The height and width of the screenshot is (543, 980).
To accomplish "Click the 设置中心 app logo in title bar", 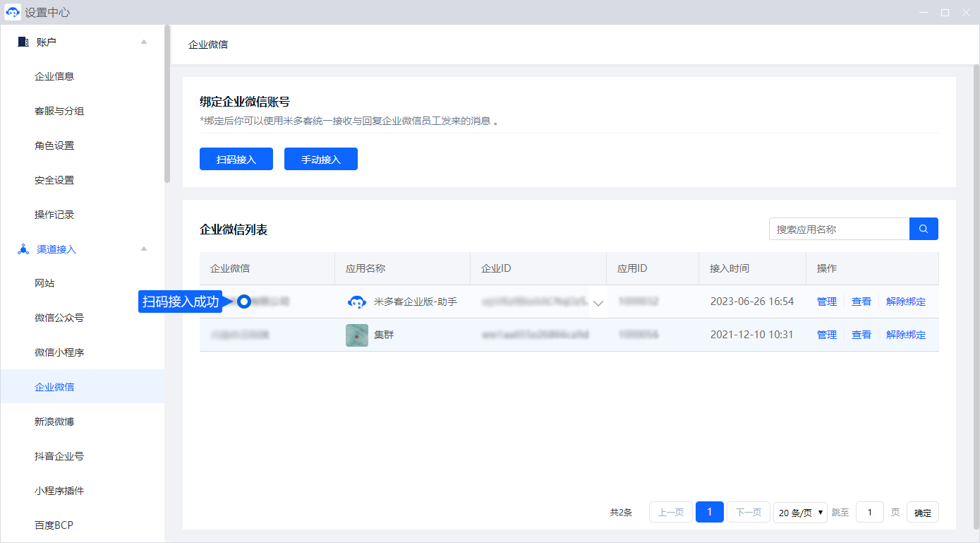I will click(13, 13).
